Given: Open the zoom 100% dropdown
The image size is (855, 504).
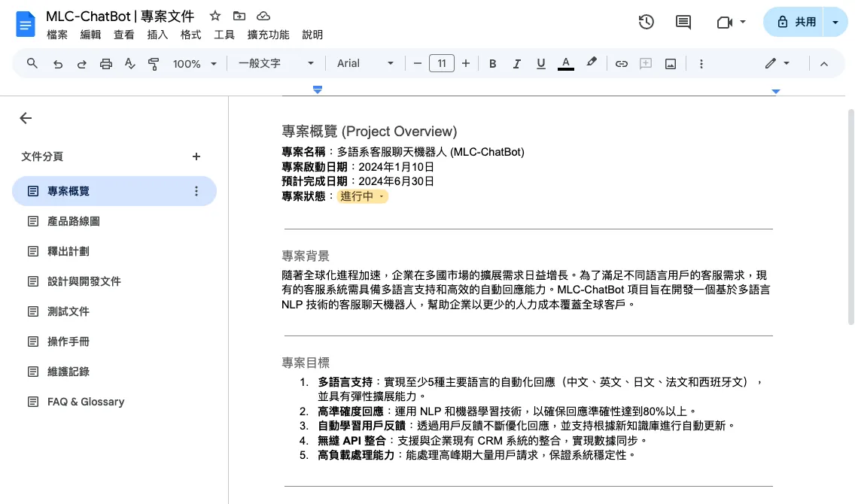Looking at the screenshot, I should (x=195, y=64).
